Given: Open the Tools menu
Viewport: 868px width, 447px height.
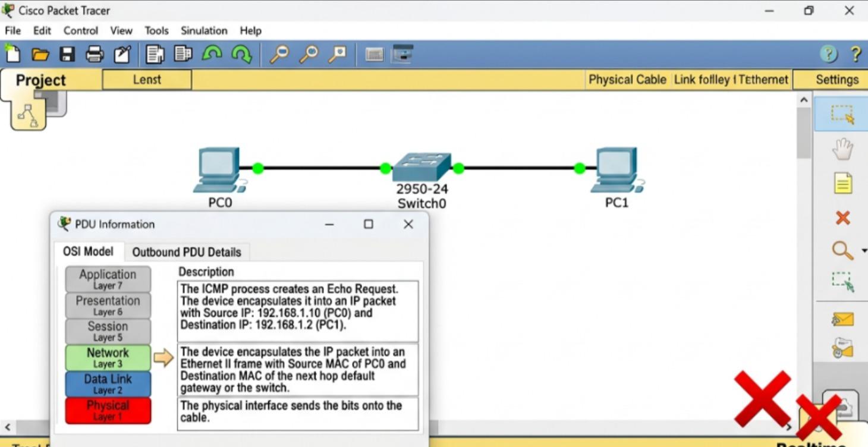Looking at the screenshot, I should (x=156, y=31).
